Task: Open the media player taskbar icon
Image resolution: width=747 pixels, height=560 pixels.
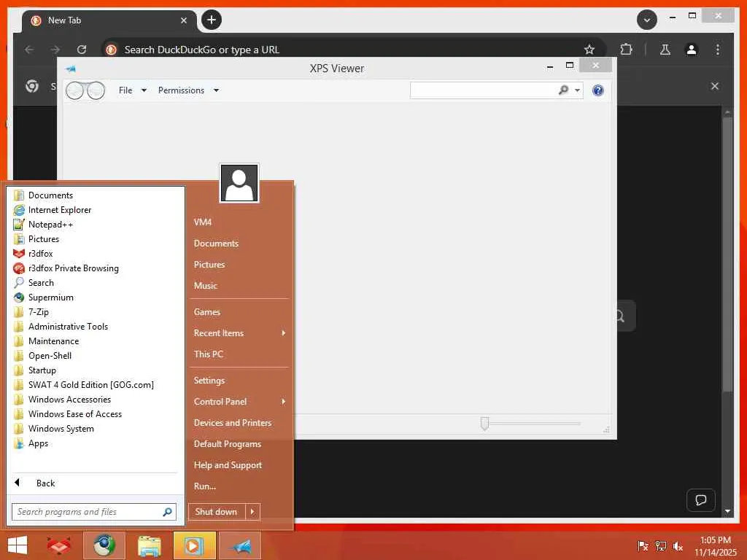Action: click(x=194, y=545)
